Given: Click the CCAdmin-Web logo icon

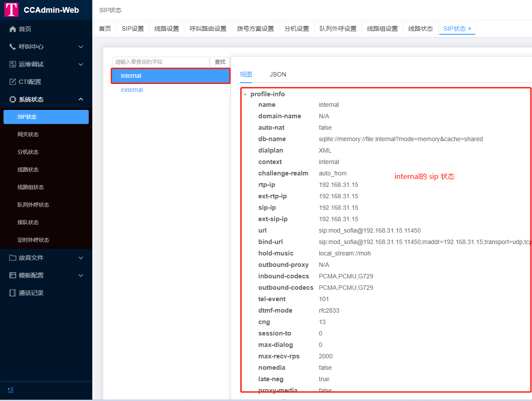Looking at the screenshot, I should coord(11,10).
